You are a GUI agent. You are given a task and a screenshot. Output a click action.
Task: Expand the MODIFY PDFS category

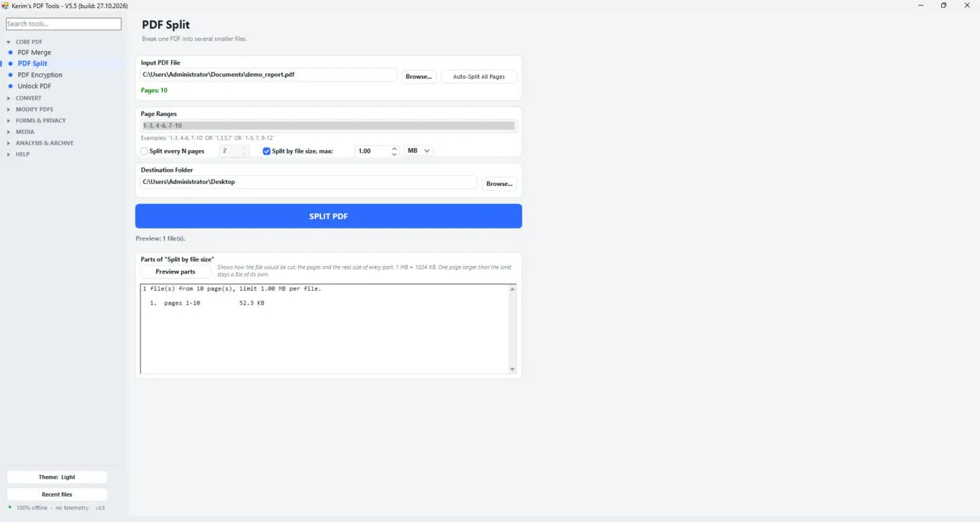click(34, 109)
